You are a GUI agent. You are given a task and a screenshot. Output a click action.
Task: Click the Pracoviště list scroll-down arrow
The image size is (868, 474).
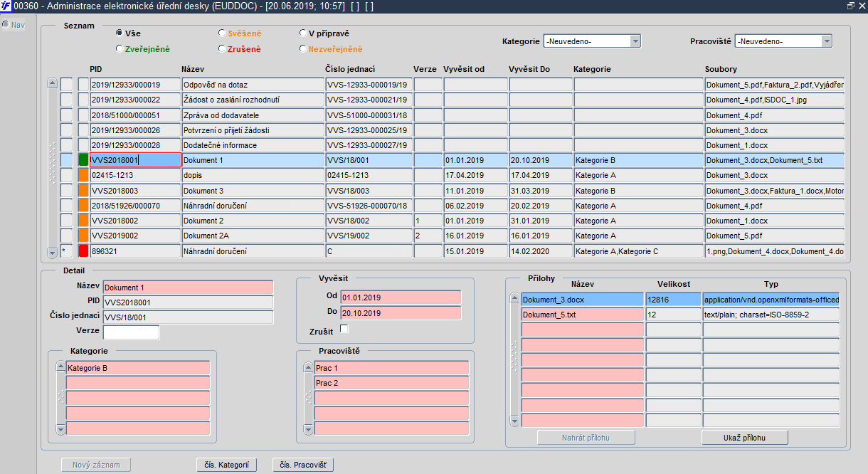[309, 429]
